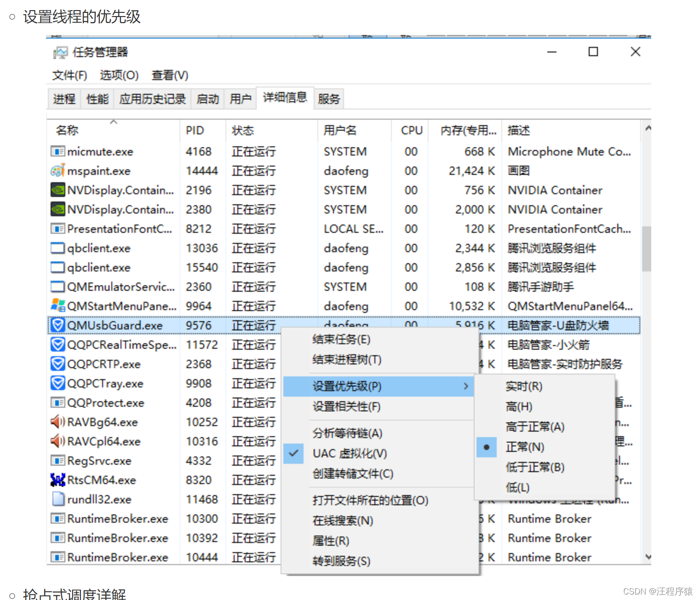Click the QMStartMenuPanel colorful icon

coord(57,306)
